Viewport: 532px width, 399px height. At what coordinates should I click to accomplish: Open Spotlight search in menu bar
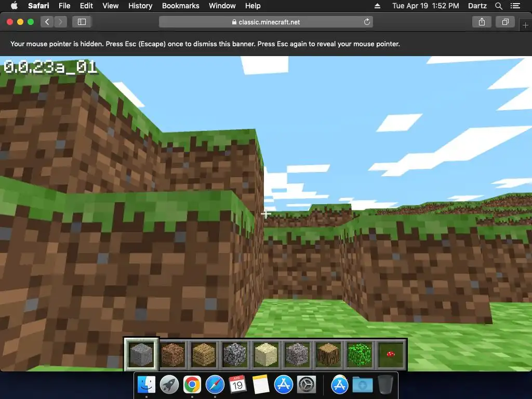(498, 6)
